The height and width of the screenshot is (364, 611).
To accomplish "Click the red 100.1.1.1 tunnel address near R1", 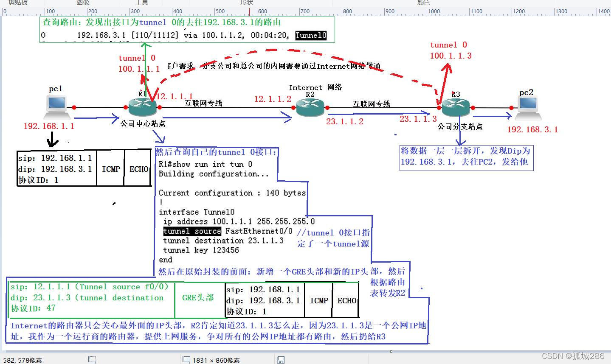I will [139, 69].
